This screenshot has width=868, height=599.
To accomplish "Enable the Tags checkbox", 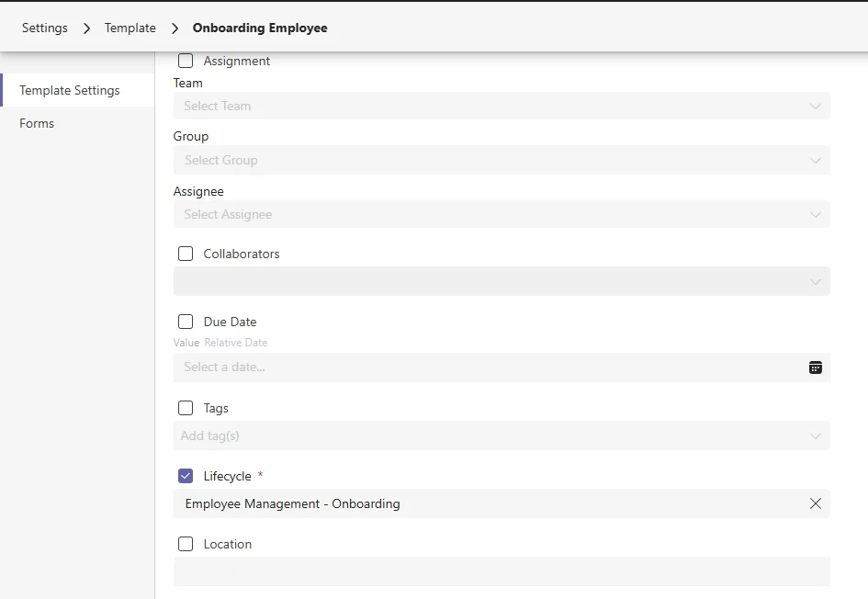I will click(186, 408).
